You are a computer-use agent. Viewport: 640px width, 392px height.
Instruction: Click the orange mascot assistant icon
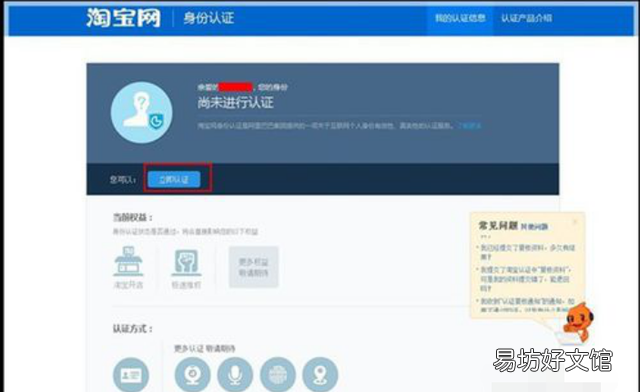(x=578, y=322)
